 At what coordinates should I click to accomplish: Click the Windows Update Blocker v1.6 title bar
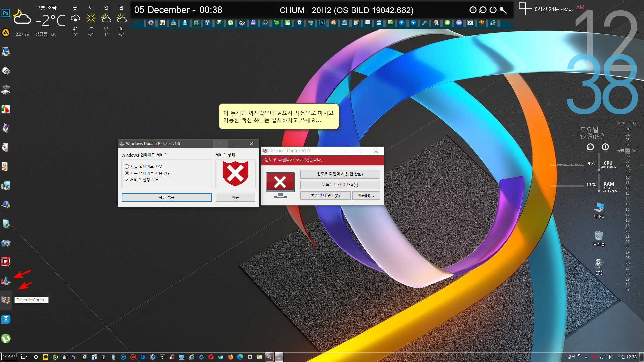click(165, 144)
